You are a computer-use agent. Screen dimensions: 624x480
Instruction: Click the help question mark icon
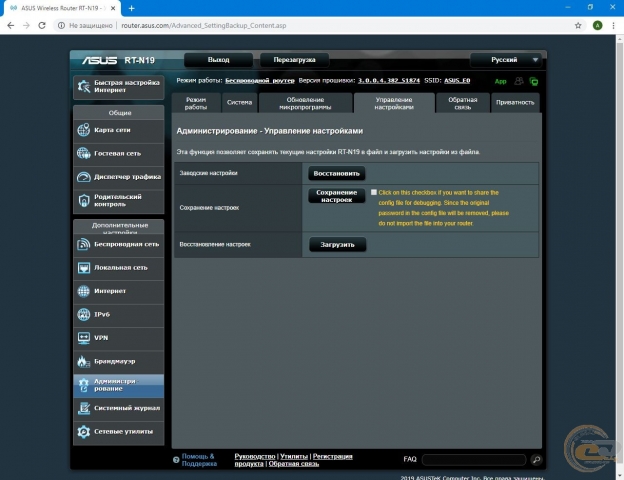coord(176,460)
